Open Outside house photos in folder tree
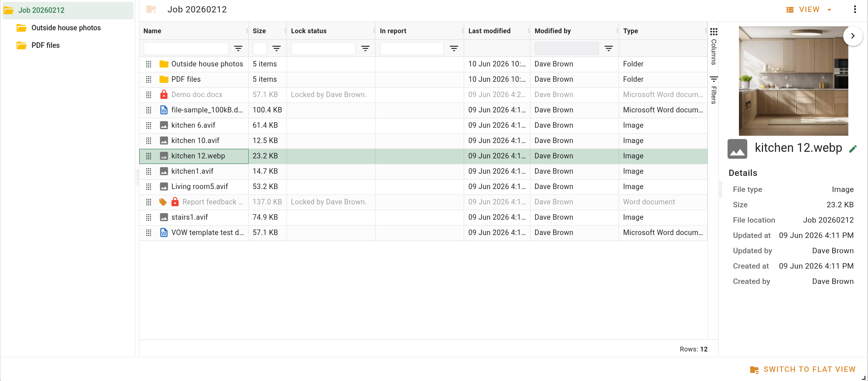This screenshot has width=868, height=381. [66, 28]
